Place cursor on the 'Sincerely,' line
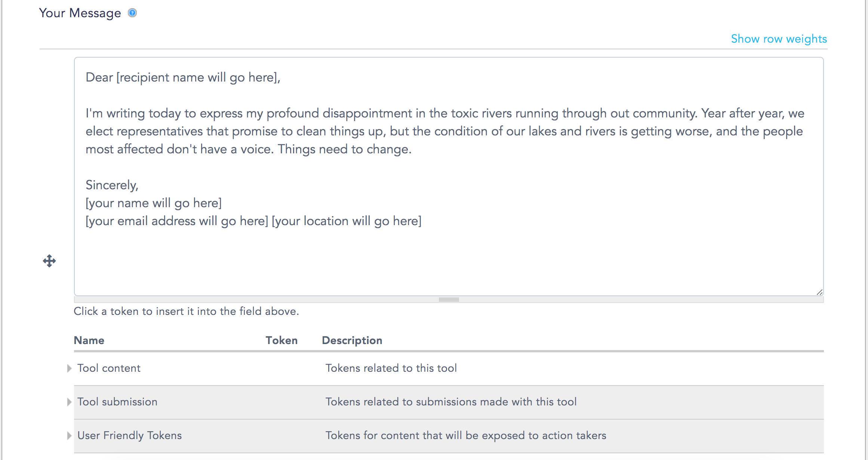 pyautogui.click(x=112, y=185)
